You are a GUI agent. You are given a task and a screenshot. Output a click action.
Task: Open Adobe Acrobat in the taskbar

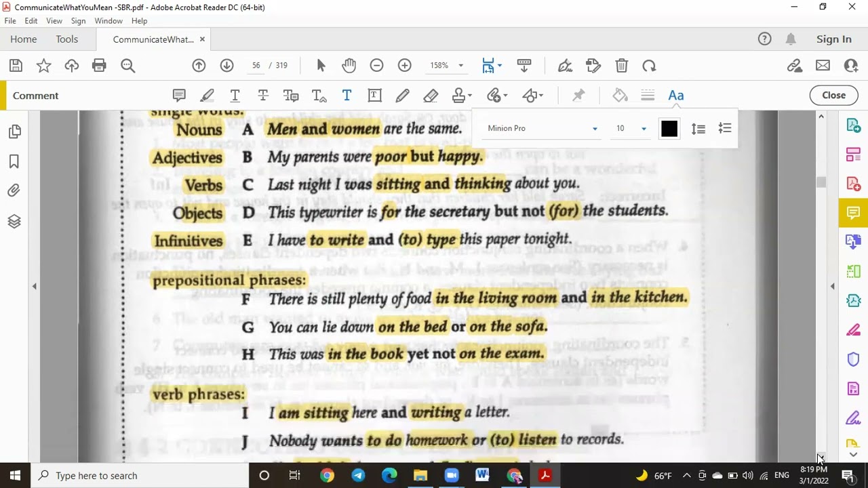pyautogui.click(x=545, y=475)
